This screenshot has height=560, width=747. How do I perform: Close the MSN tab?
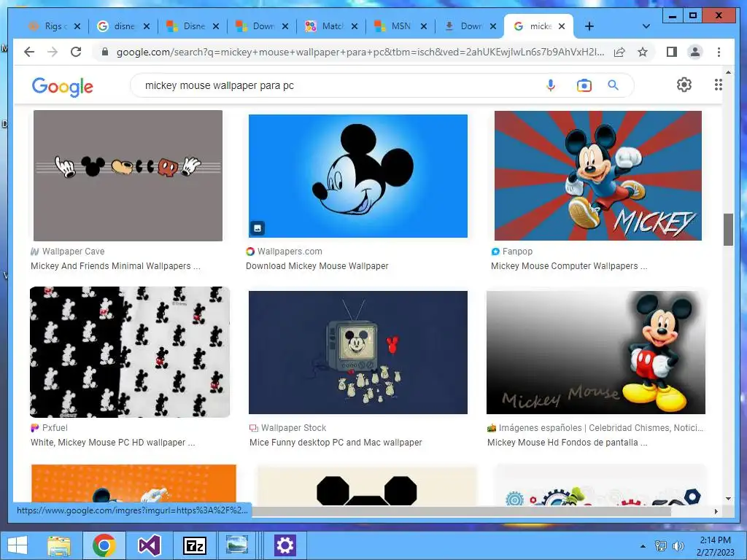tap(424, 26)
